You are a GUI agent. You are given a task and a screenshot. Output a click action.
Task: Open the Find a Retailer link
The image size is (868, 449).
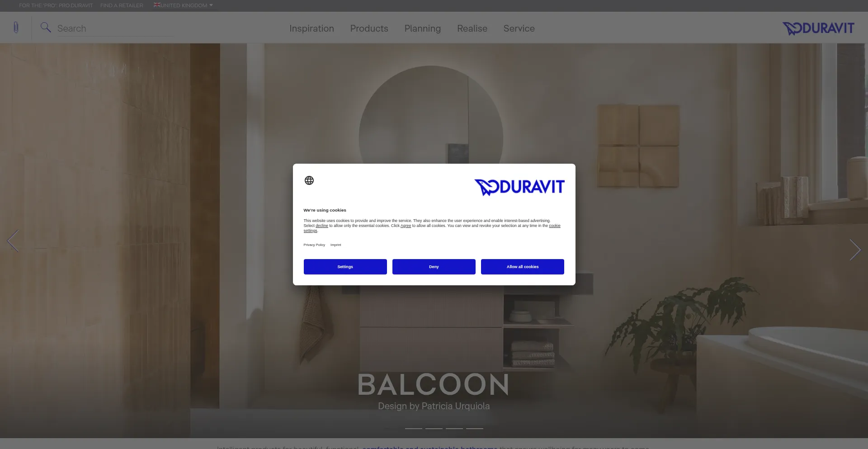click(122, 5)
